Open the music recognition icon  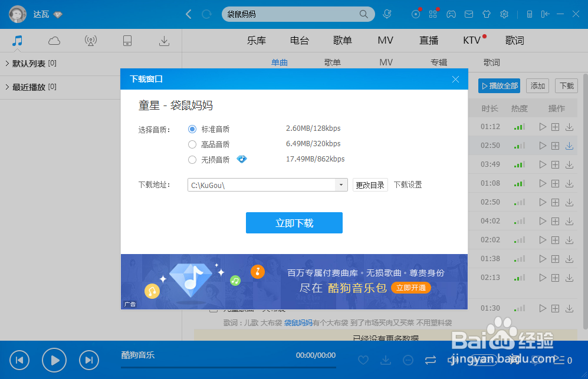(x=416, y=14)
